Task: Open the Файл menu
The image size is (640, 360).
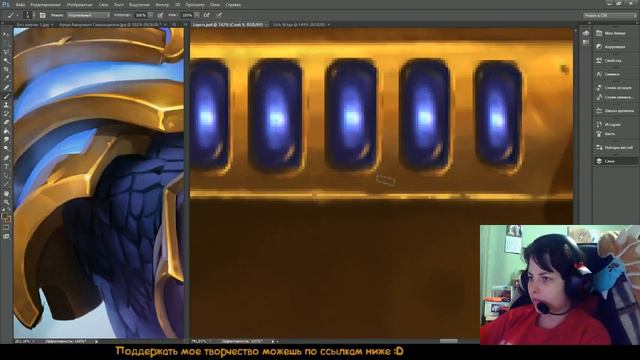Action: coord(20,5)
